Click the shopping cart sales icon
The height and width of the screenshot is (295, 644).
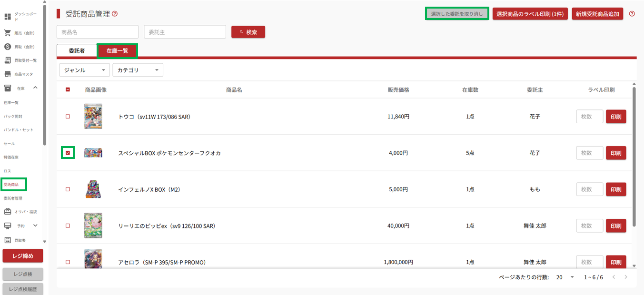click(x=8, y=33)
